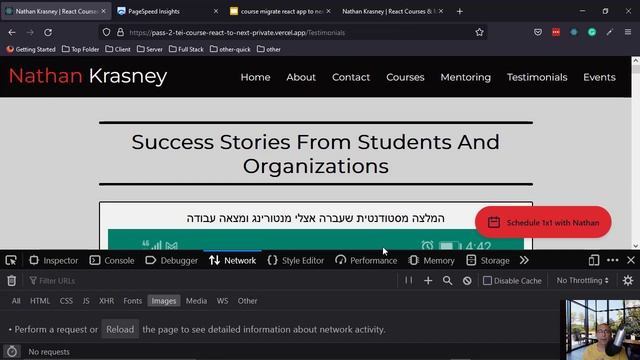Bookmark this page with the star icon
Image resolution: width=640 pixels, height=360 pixels.
(479, 32)
